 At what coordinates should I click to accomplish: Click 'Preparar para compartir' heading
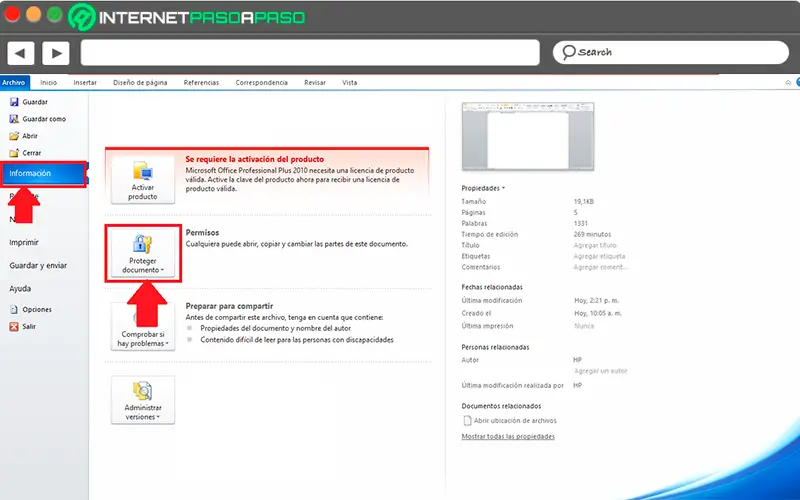229,306
